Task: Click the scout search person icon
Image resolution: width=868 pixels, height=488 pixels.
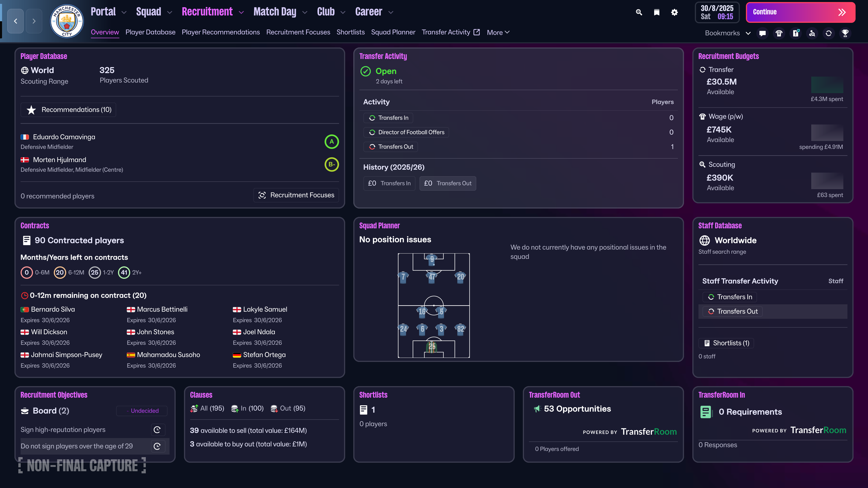Action: click(x=812, y=33)
